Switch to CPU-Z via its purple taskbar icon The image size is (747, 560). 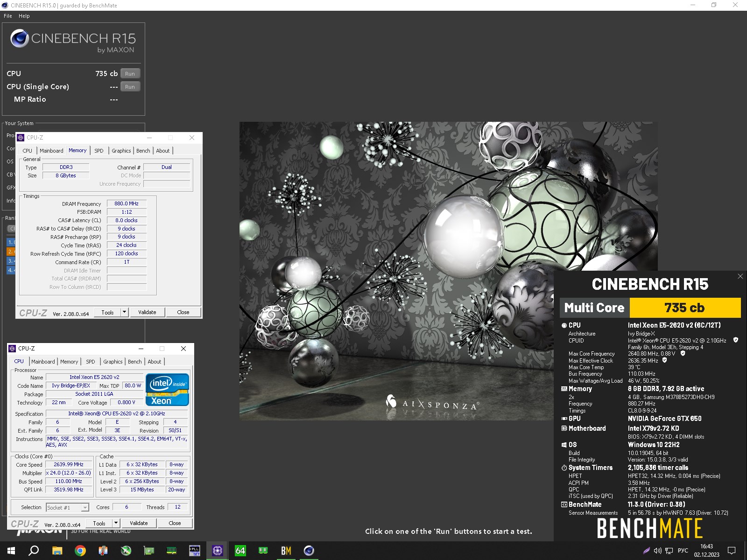(x=217, y=551)
